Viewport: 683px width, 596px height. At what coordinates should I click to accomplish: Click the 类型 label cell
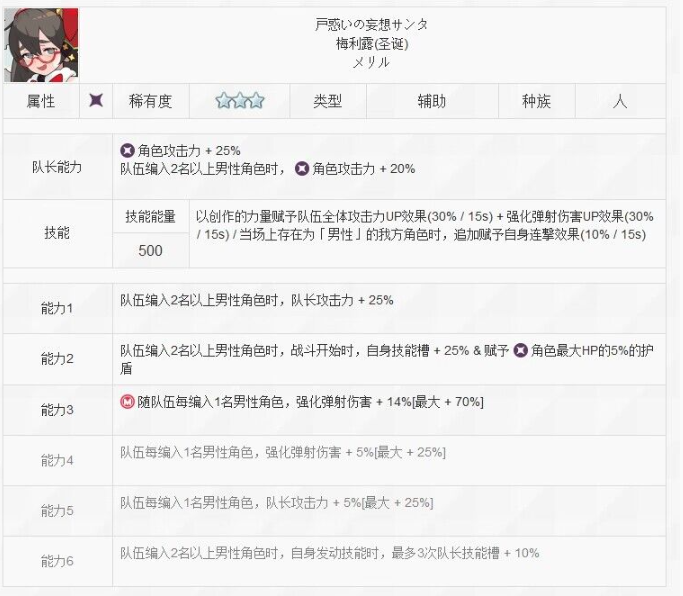328,101
